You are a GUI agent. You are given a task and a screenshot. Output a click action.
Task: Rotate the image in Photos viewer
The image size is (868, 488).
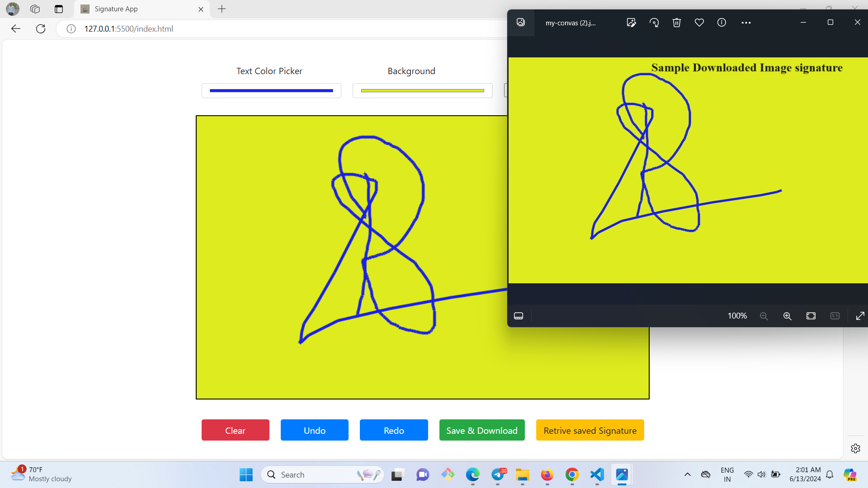pyautogui.click(x=654, y=23)
